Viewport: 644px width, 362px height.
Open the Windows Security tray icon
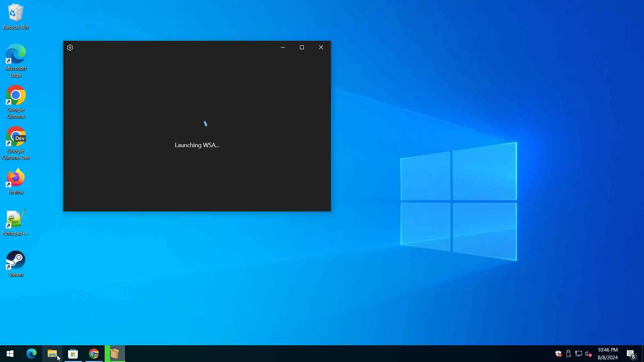point(558,354)
